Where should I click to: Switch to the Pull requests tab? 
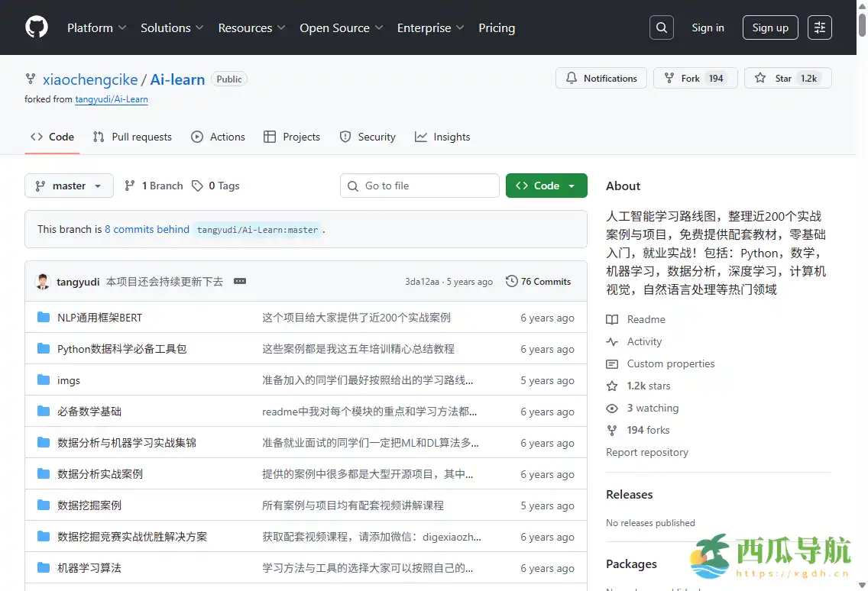[132, 137]
